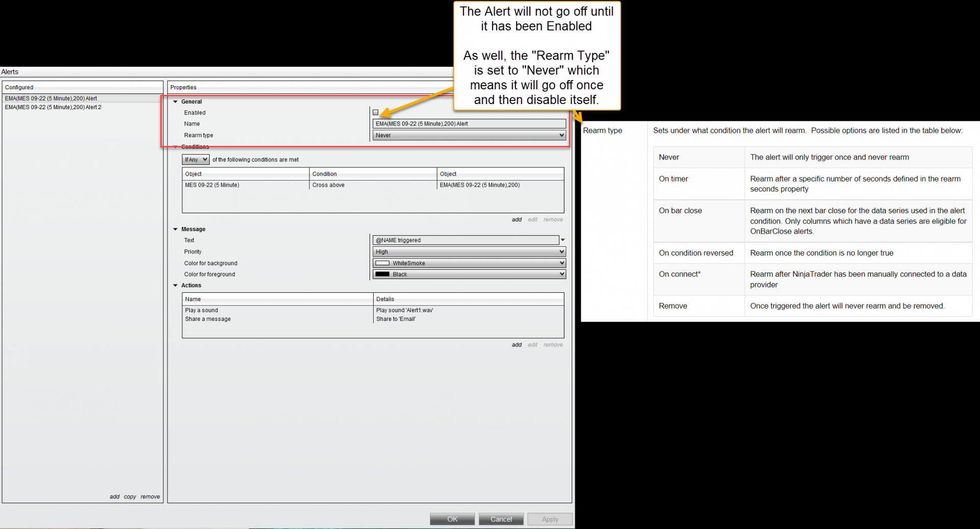Collapse the General section
980x529 pixels.
176,102
